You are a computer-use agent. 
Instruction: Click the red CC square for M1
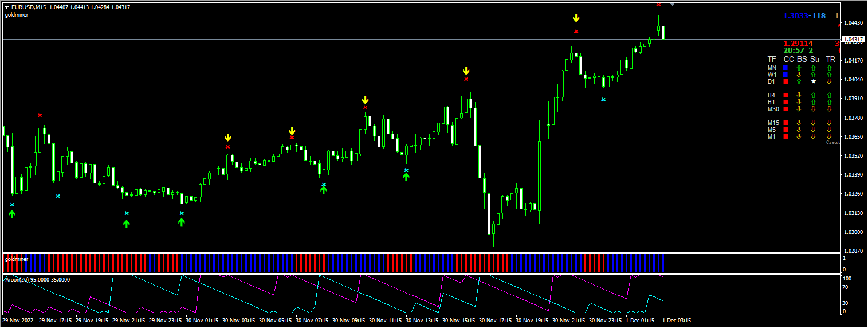[786, 136]
